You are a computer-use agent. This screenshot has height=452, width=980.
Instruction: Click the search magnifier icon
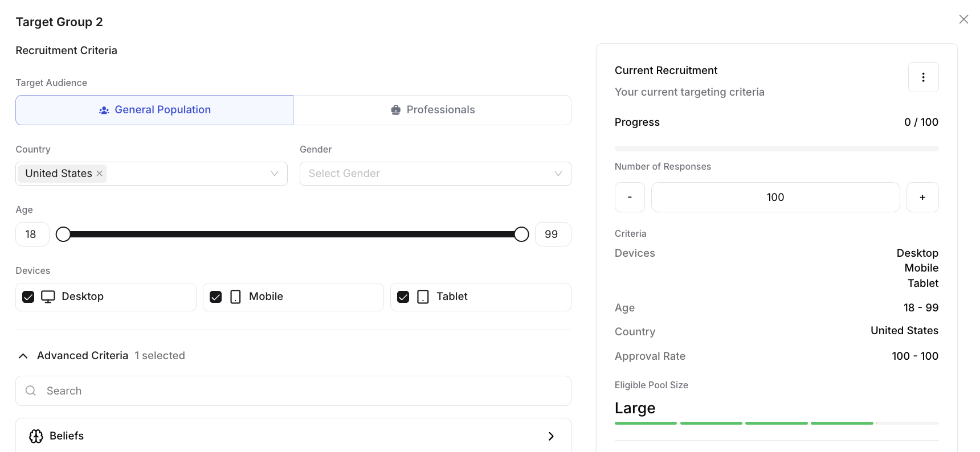tap(31, 391)
